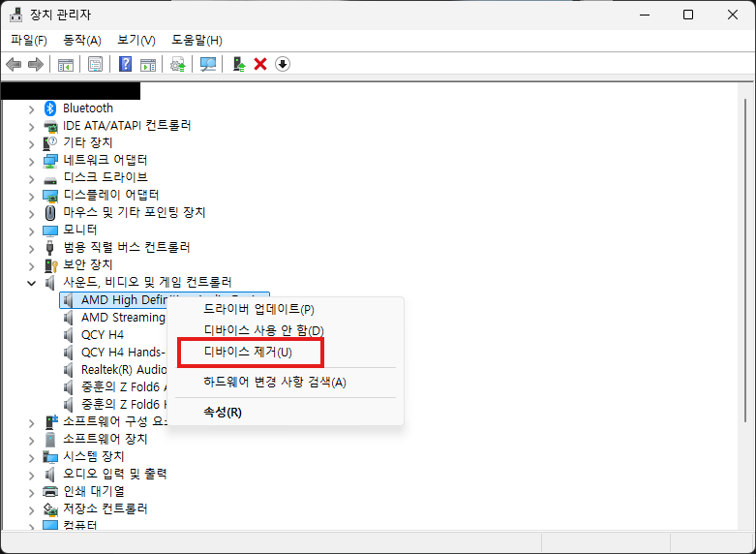
Task: Open the 보기(V) menu
Action: click(x=136, y=41)
